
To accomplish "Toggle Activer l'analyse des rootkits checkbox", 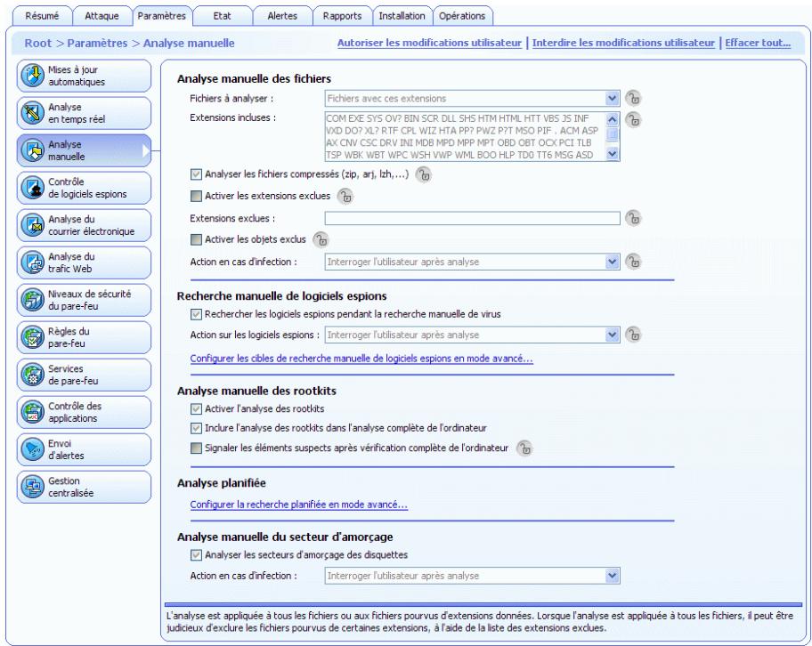I will 196,409.
